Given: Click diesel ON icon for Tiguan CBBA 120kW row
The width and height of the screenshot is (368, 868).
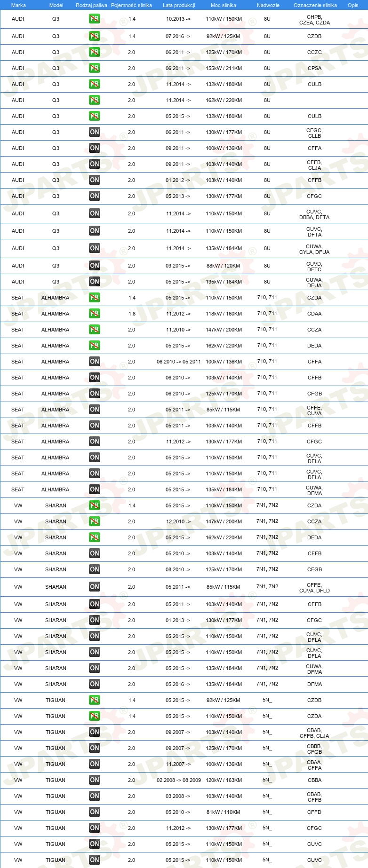Looking at the screenshot, I should [95, 780].
